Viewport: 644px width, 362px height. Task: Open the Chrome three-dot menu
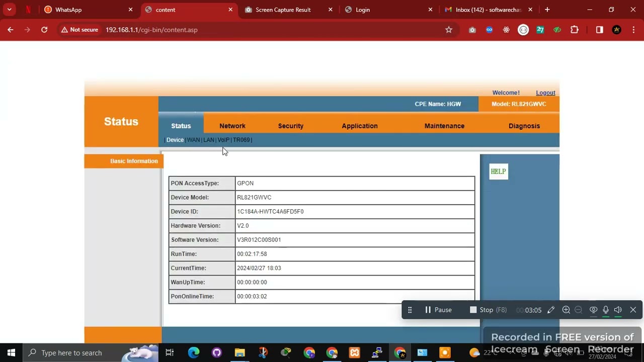click(633, 30)
